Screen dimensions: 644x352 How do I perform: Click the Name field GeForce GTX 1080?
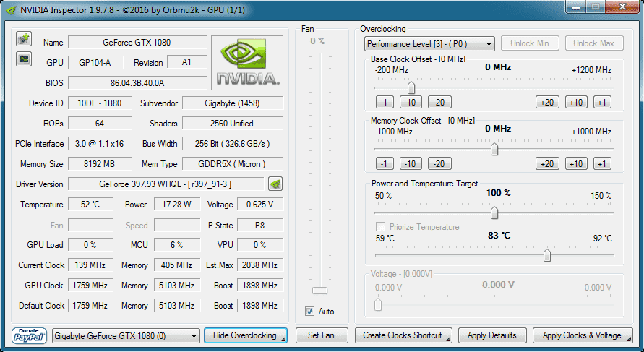(137, 43)
